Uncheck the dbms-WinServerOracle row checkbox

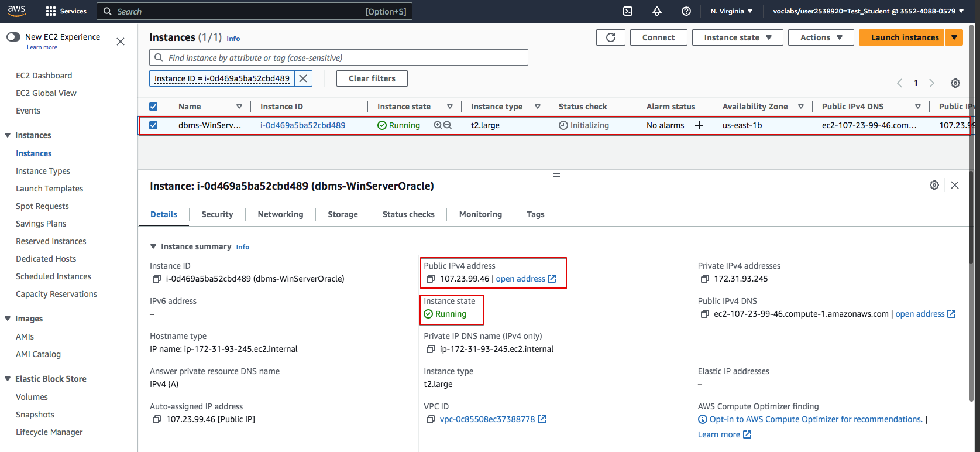pyautogui.click(x=153, y=125)
